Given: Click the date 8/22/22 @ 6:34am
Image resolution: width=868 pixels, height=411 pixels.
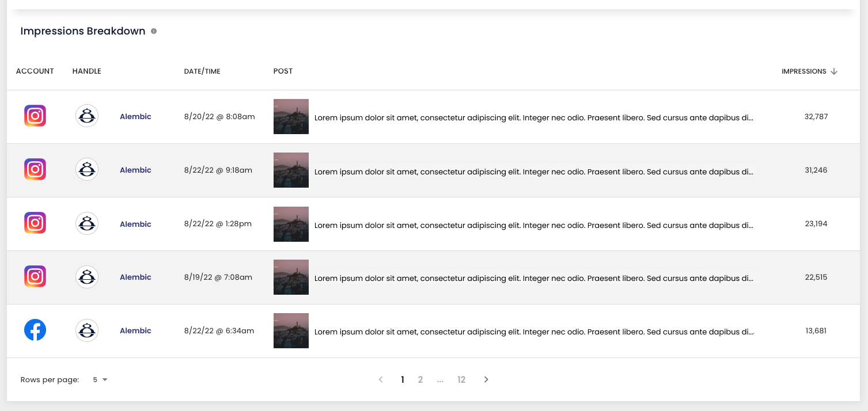Looking at the screenshot, I should (x=219, y=330).
